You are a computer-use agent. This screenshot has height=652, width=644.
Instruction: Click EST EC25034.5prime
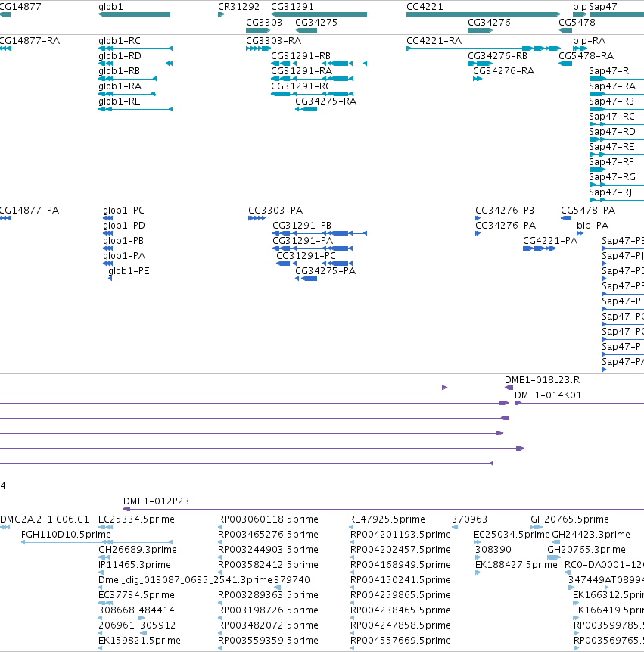click(512, 535)
